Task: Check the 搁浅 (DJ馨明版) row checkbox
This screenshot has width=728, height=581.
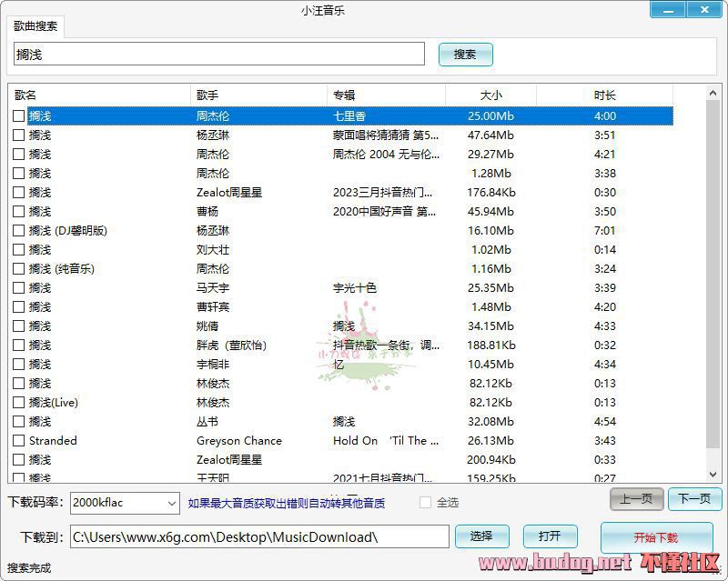Action: point(19,231)
